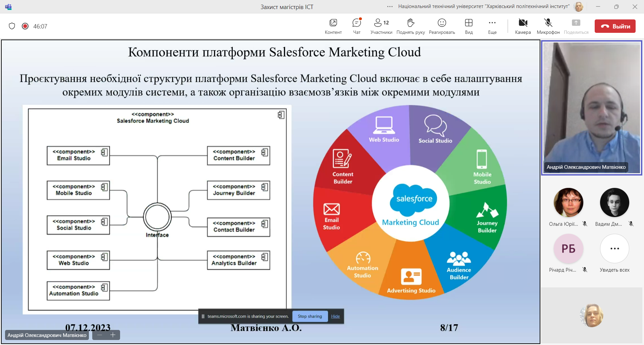Viewport: 644px width, 345px height.
Task: Select Андрій Матвієнко's video thumbnail
Action: (x=592, y=108)
